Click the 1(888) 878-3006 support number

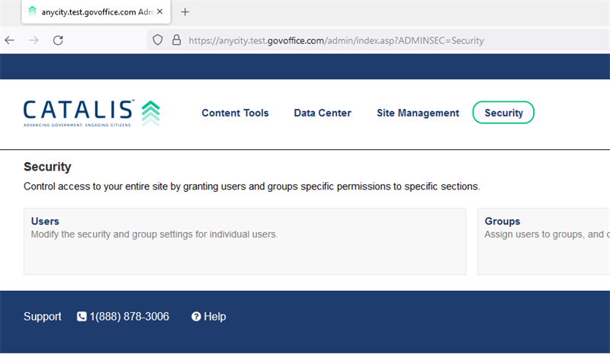pyautogui.click(x=129, y=317)
